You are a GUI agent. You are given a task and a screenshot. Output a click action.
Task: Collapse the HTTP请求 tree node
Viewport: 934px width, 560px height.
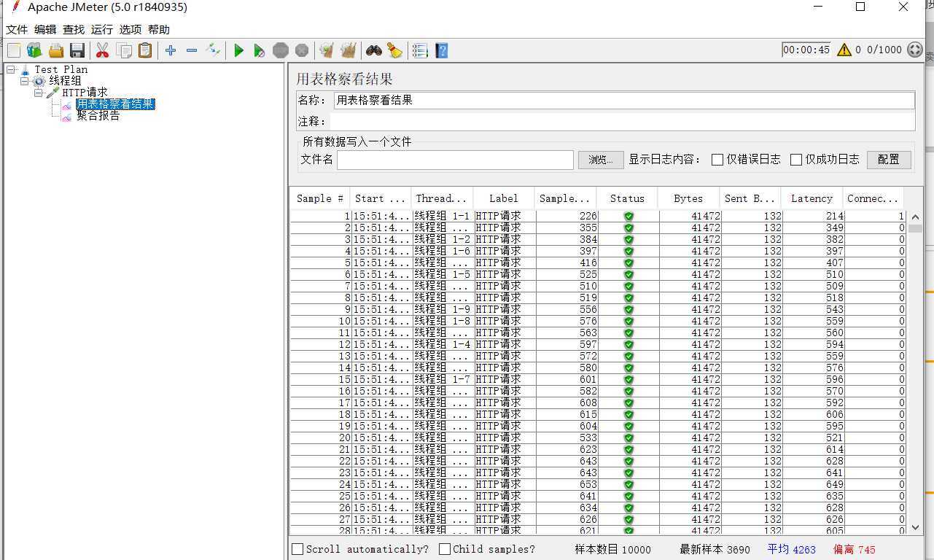39,93
